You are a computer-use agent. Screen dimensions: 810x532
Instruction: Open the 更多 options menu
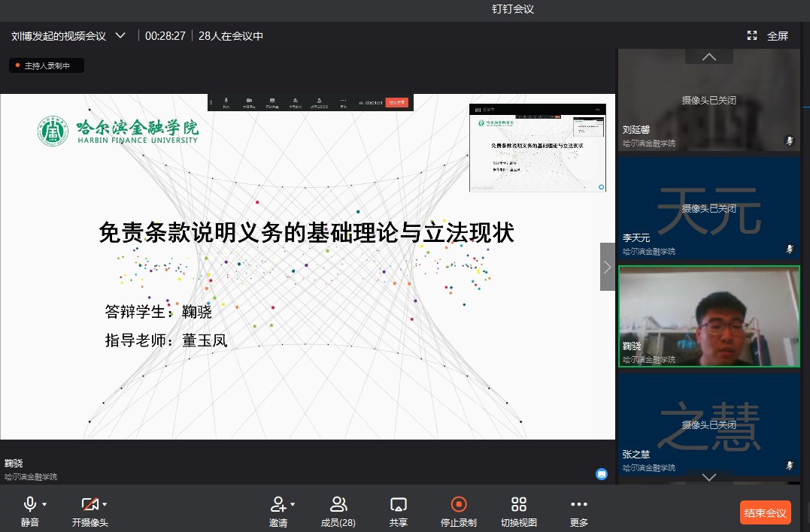578,504
